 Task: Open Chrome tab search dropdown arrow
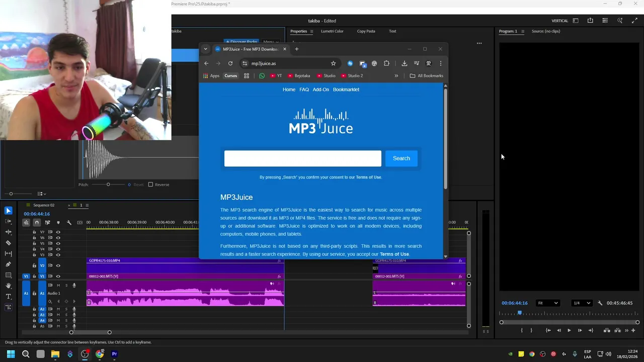(205, 49)
